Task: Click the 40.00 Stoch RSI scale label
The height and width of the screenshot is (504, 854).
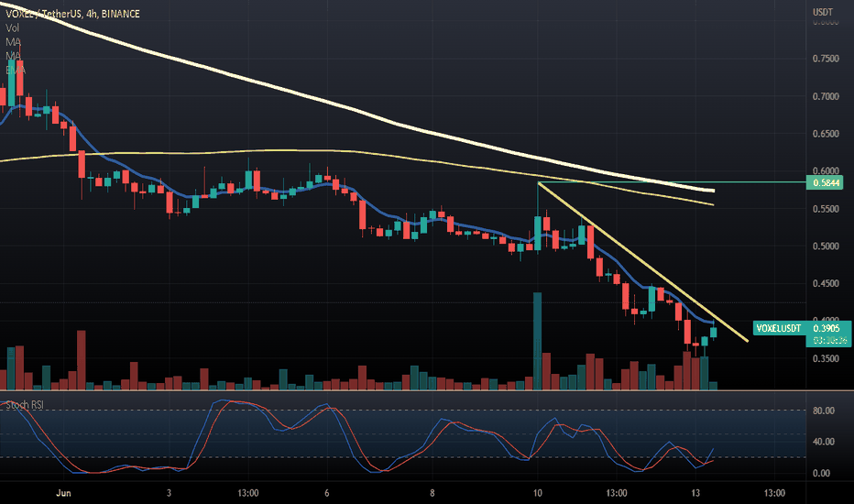Action: (x=824, y=442)
